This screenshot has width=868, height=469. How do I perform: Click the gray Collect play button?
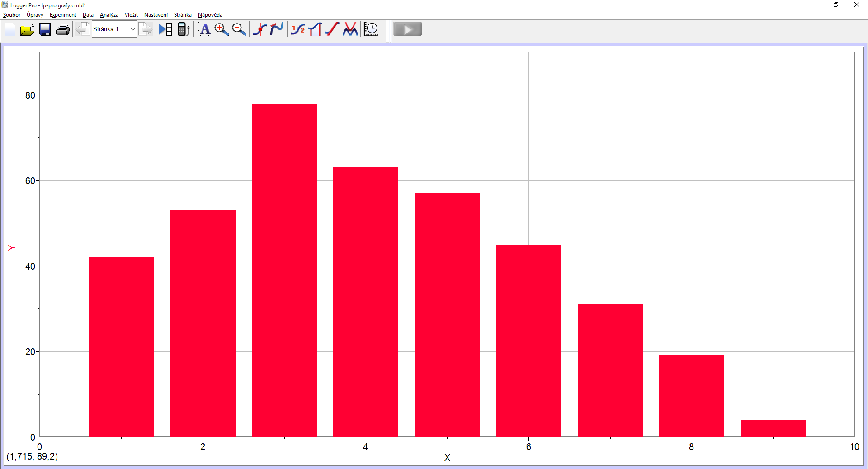click(x=407, y=29)
